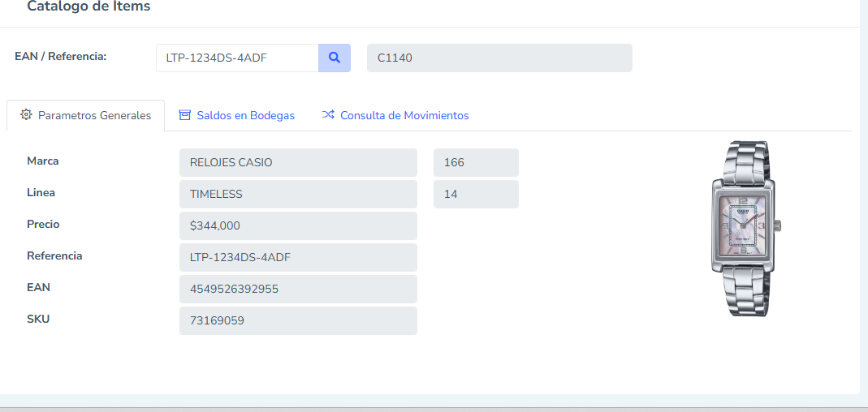
Task: Click the Precio field showing $344,000
Action: 297,225
